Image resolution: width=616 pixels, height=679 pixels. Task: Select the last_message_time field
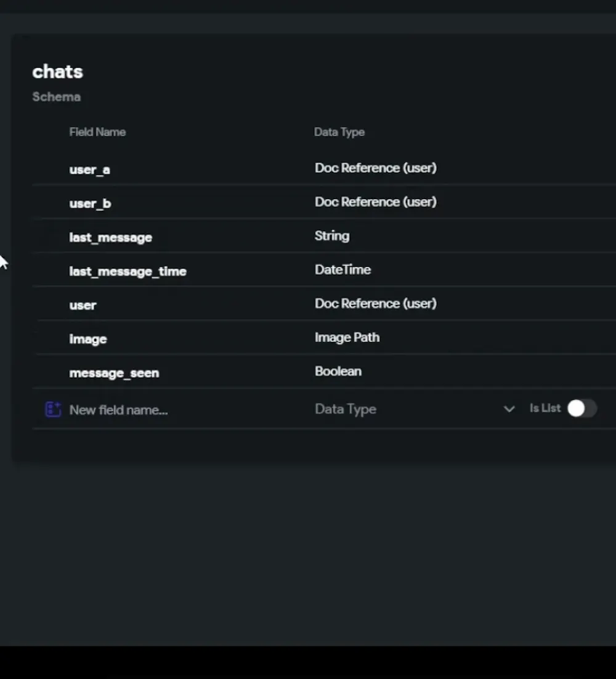click(128, 271)
